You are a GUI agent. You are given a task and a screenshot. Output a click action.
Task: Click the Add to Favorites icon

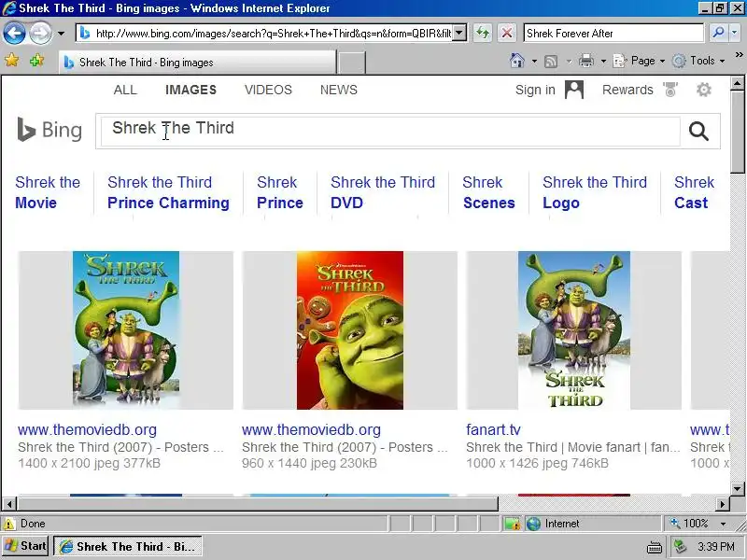(36, 61)
